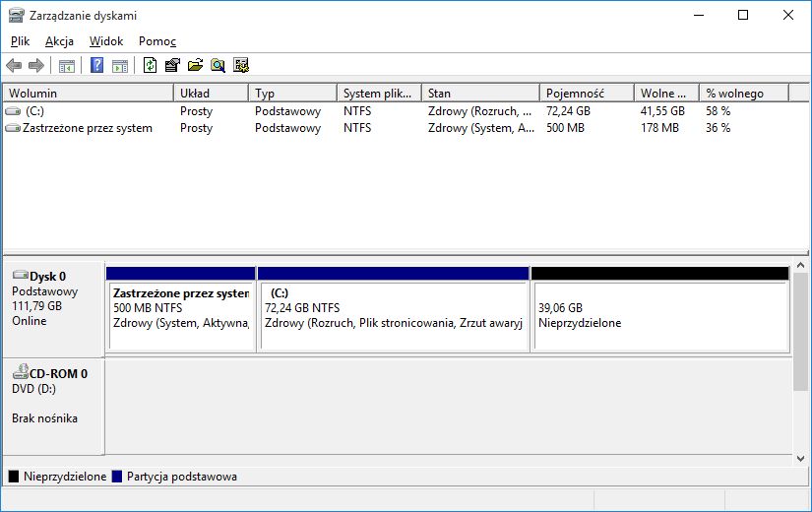Click the magnifier explore toolbar icon
This screenshot has height=512, width=812.
219,65
